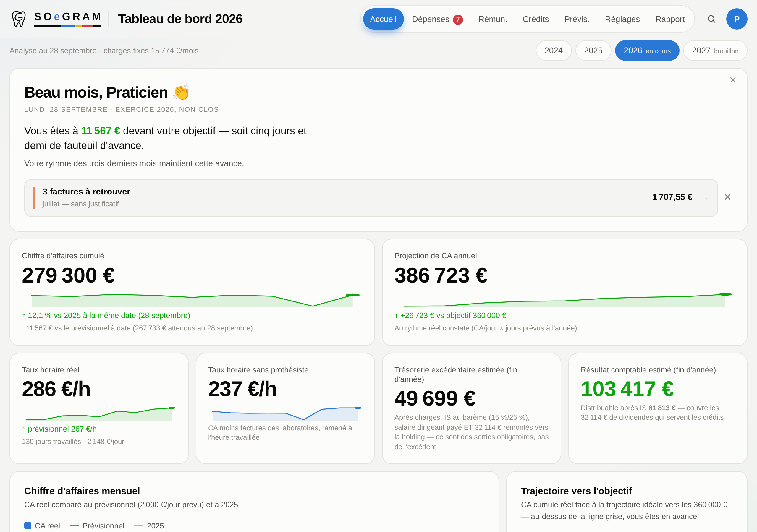Viewport: 757px width, 532px height.
Task: Click the 49 699 € trésorerie value
Action: pos(435,398)
